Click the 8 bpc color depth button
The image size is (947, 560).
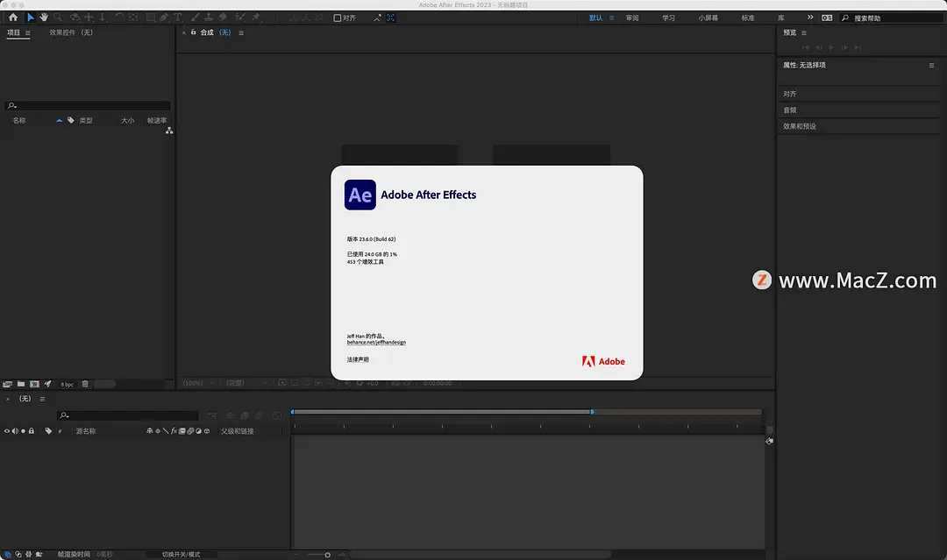(67, 385)
